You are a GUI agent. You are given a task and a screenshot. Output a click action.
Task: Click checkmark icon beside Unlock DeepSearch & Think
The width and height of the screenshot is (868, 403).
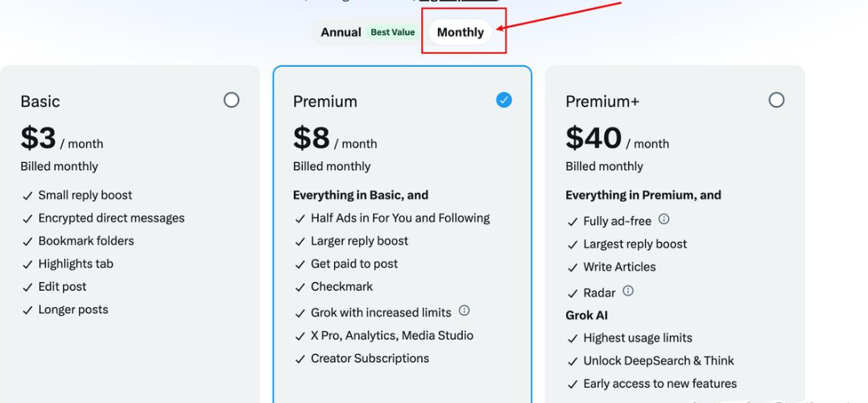(x=572, y=361)
